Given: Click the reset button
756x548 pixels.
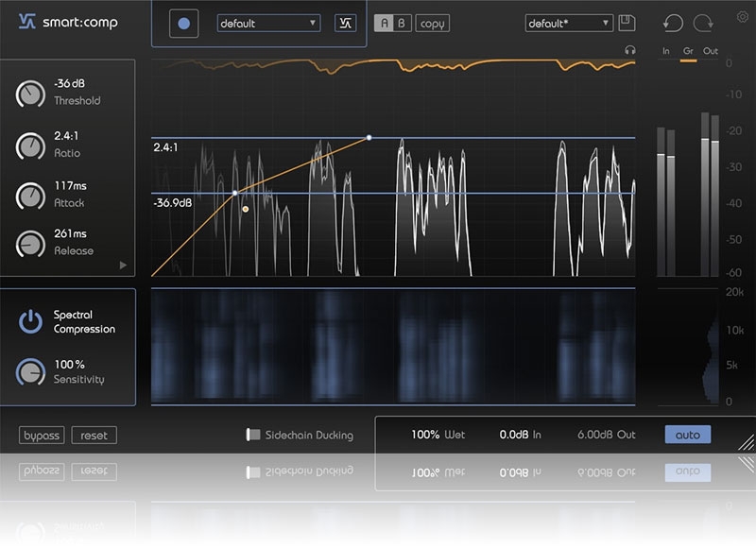Looking at the screenshot, I should click(x=94, y=436).
